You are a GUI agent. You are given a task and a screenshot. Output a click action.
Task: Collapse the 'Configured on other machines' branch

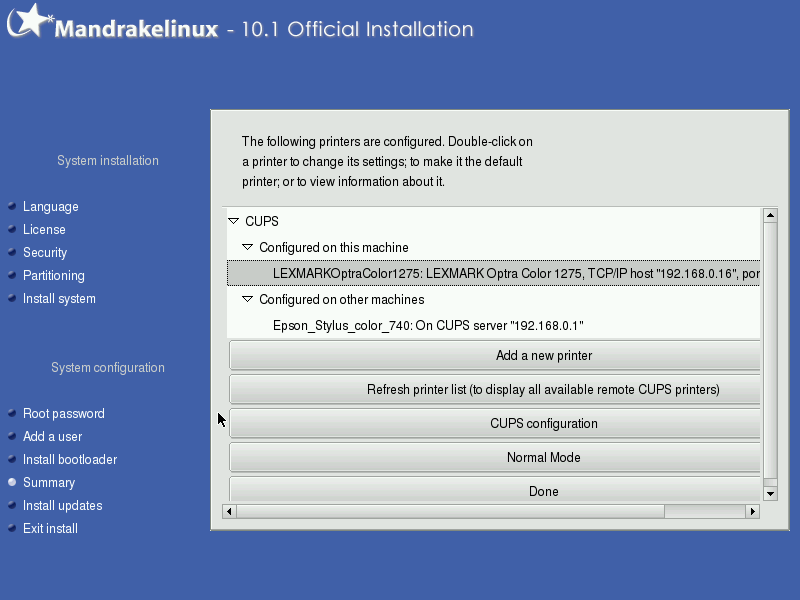[x=247, y=299]
